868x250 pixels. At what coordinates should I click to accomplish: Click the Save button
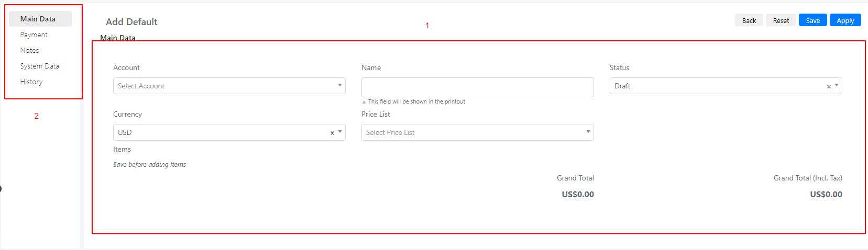coord(813,20)
